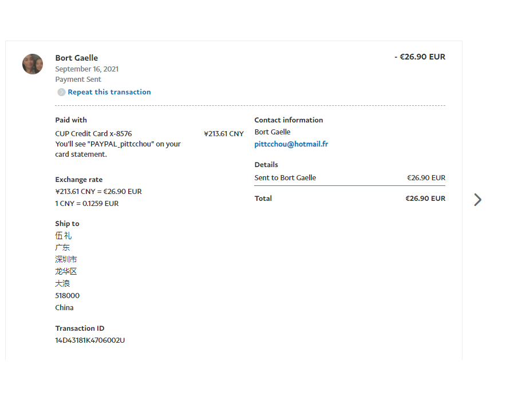Screen dimensions: 506x420
Task: Click the Sent to Bort Gaelle row
Action: [350, 178]
